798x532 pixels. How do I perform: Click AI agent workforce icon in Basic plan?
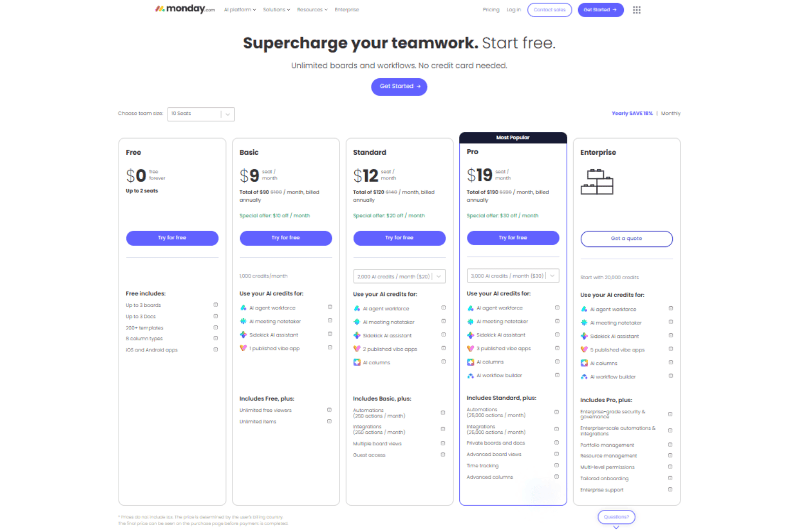pos(243,308)
